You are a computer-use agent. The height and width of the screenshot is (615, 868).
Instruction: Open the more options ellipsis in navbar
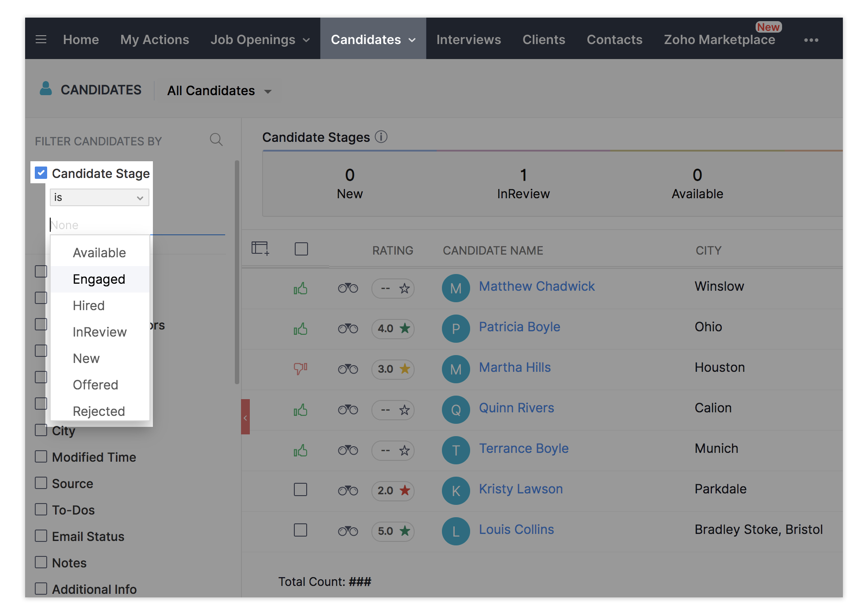pos(811,40)
